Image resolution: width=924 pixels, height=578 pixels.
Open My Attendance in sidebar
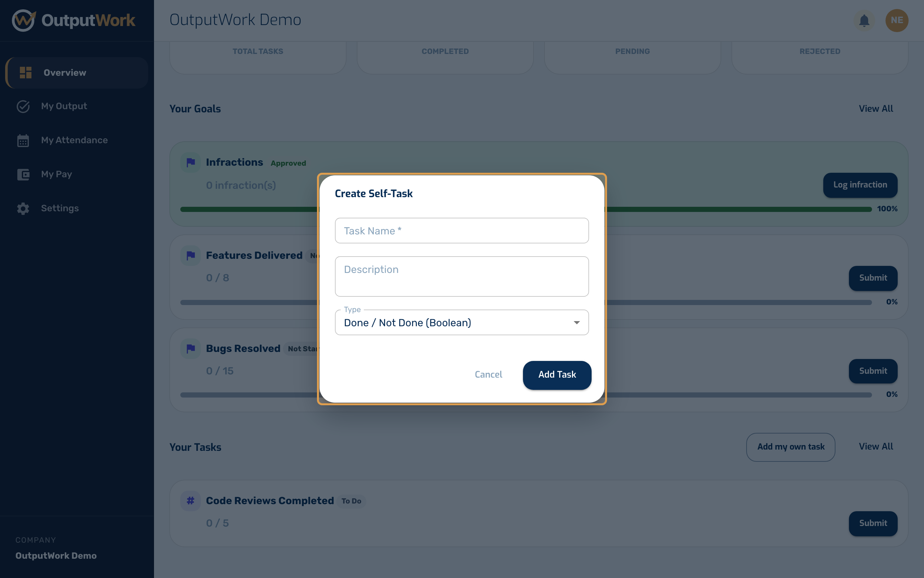click(x=77, y=140)
